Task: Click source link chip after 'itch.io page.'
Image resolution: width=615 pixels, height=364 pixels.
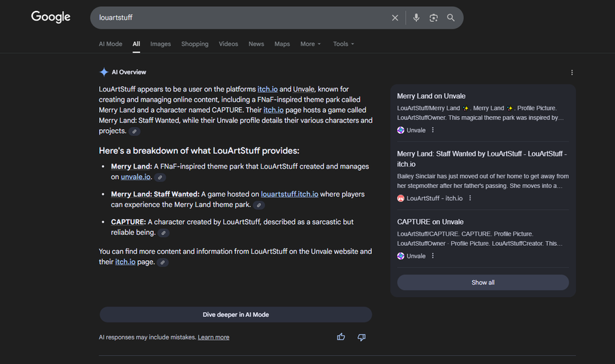Action: [x=163, y=262]
